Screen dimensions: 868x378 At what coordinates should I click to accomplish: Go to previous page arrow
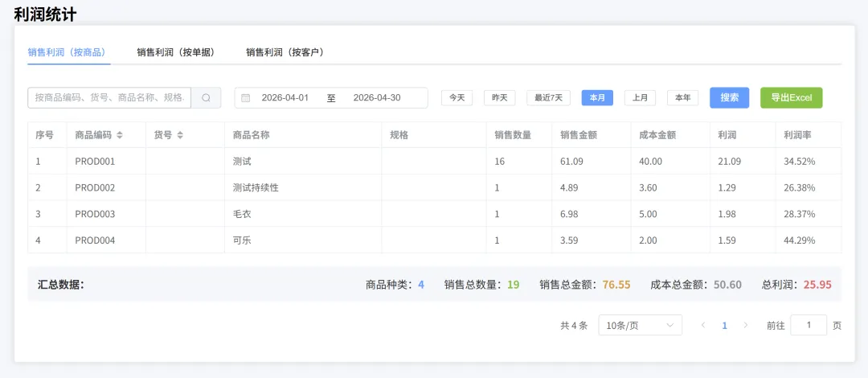703,326
